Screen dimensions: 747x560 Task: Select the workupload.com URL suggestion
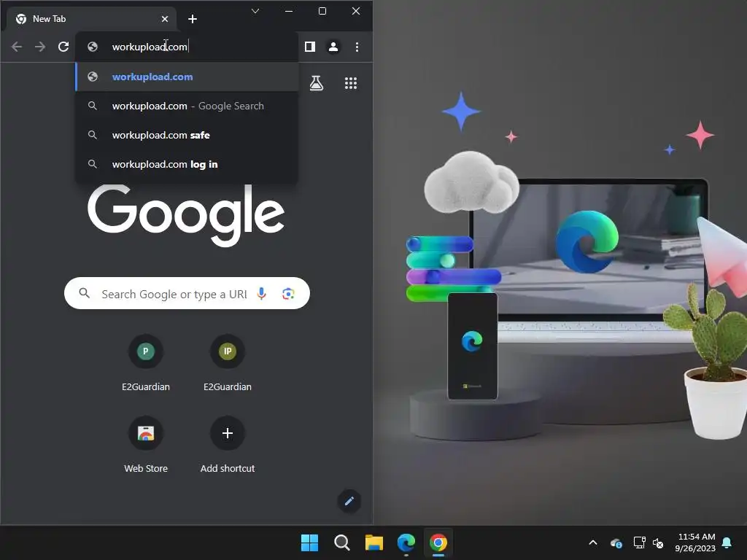187,77
